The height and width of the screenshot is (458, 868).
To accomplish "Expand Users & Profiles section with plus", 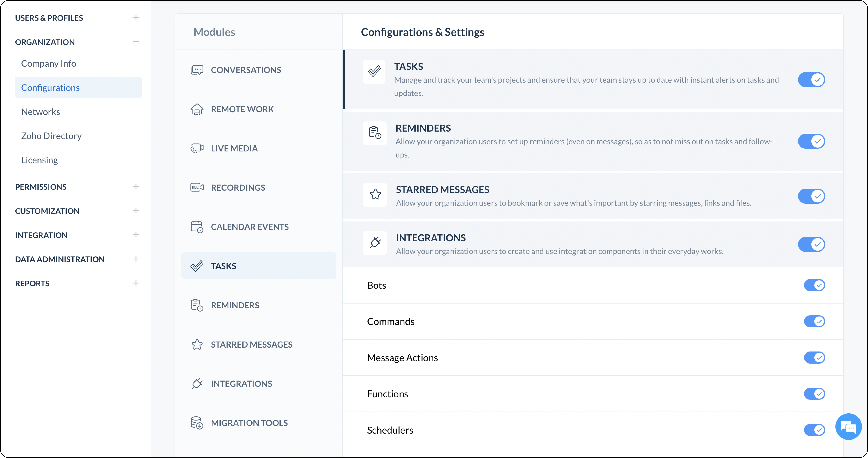I will [136, 17].
